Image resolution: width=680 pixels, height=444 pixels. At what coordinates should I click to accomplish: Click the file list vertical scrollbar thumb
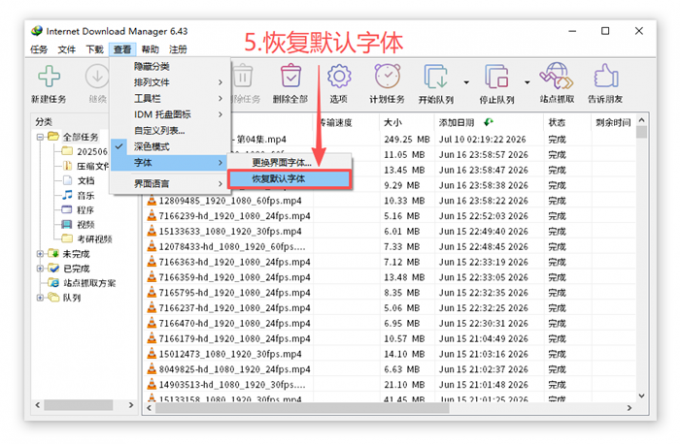click(641, 132)
